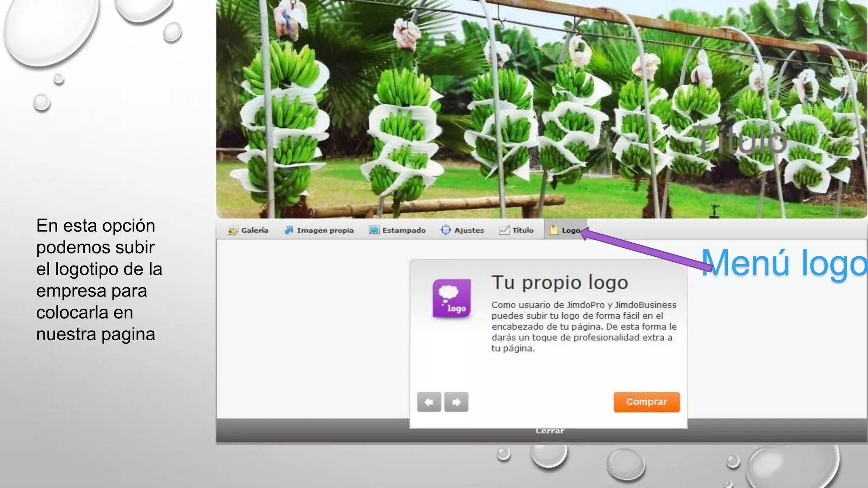
Task: Click the Galería tab icon
Action: click(x=232, y=230)
